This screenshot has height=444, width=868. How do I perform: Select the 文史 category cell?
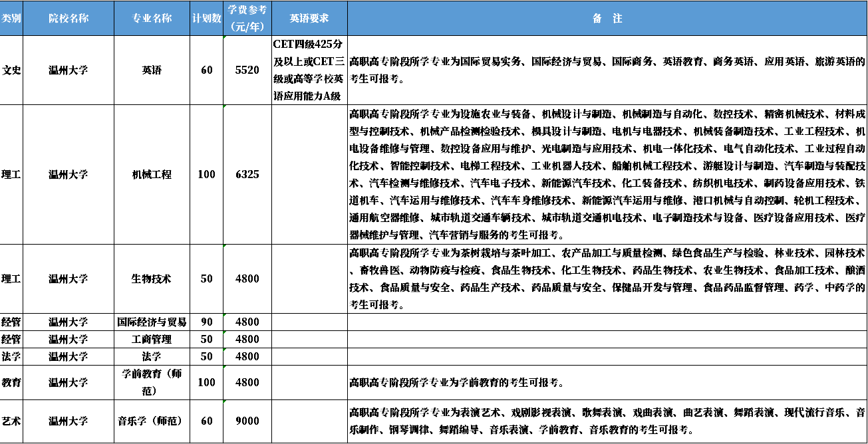[x=11, y=70]
